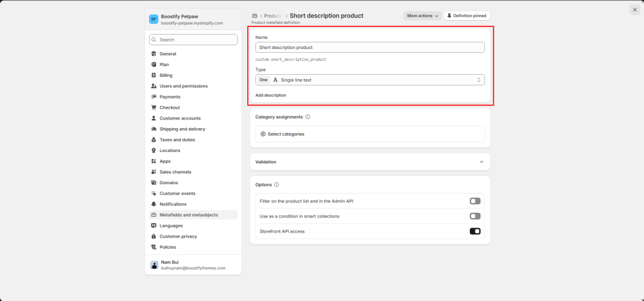Viewport: 644px width, 301px height.
Task: Click the Definition pinned button
Action: point(467,16)
